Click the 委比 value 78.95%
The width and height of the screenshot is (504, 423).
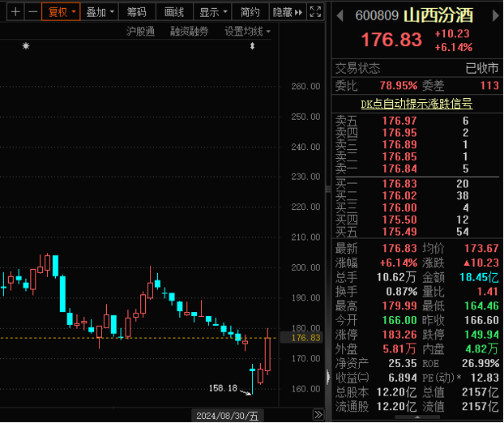coord(398,86)
